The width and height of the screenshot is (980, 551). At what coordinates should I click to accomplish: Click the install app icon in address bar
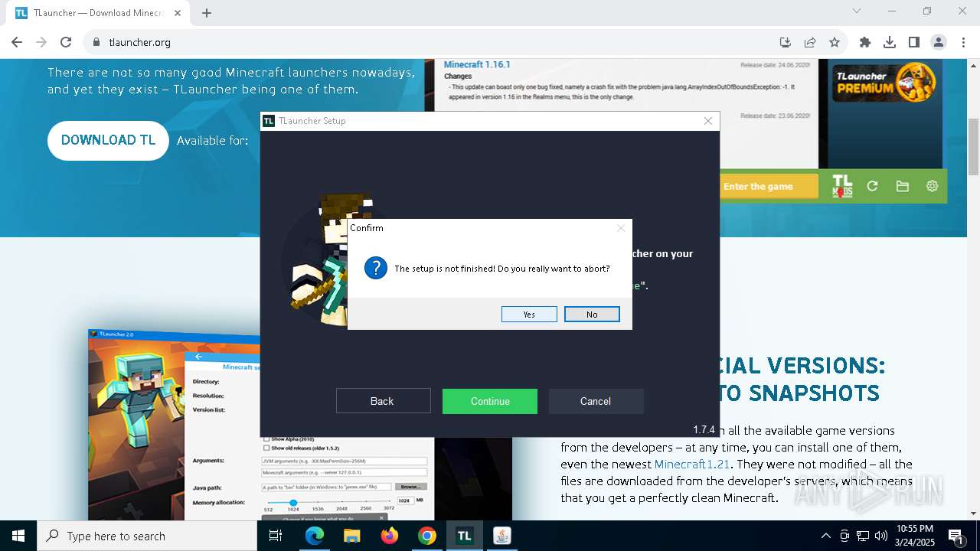tap(786, 42)
